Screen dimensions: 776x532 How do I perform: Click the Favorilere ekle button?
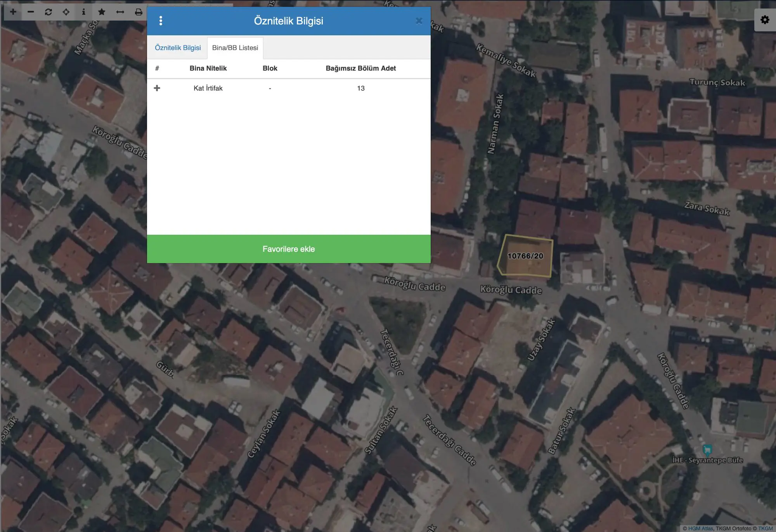coord(289,249)
